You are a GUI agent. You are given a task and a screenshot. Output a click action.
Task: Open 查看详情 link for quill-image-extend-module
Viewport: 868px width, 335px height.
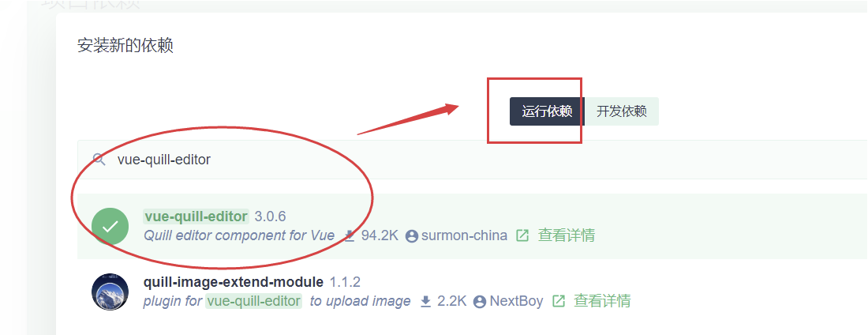(x=602, y=301)
